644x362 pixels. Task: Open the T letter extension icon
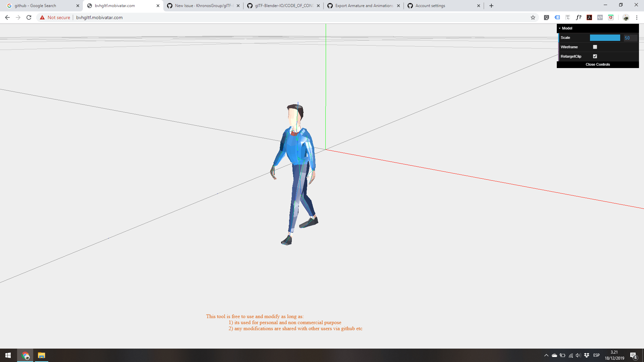568,17
